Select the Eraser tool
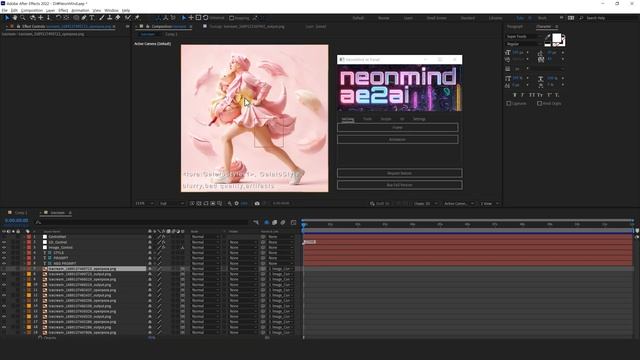The height and width of the screenshot is (360, 640). [x=118, y=18]
